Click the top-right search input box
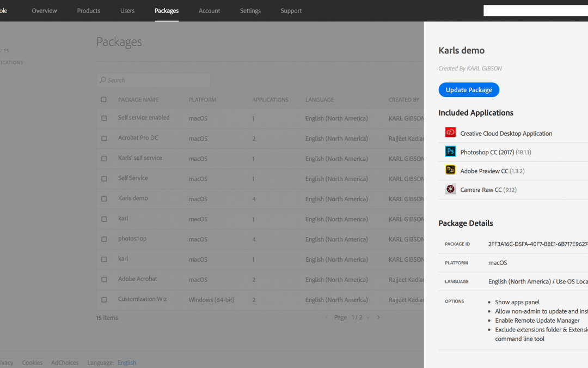Image resolution: width=588 pixels, height=368 pixels. point(536,10)
